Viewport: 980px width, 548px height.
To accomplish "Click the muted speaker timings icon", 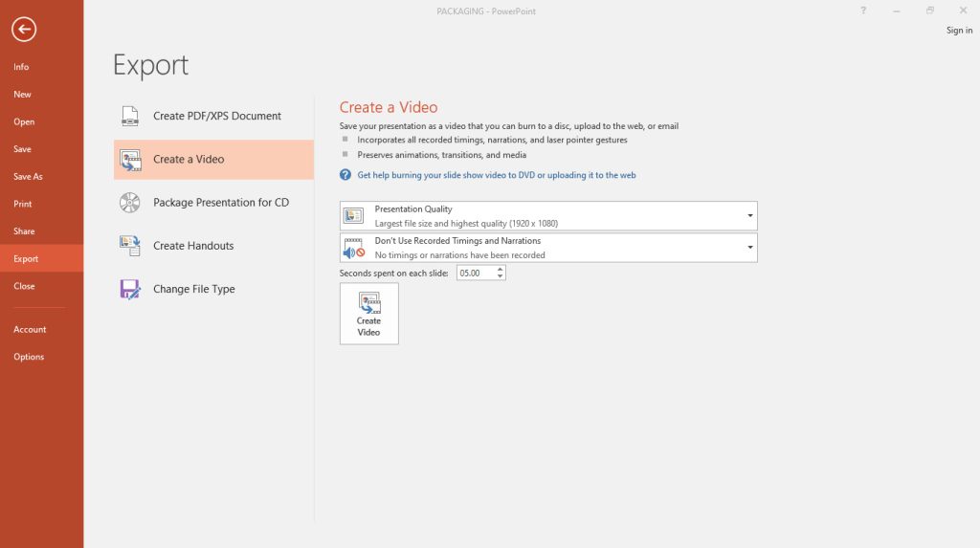I will click(354, 248).
